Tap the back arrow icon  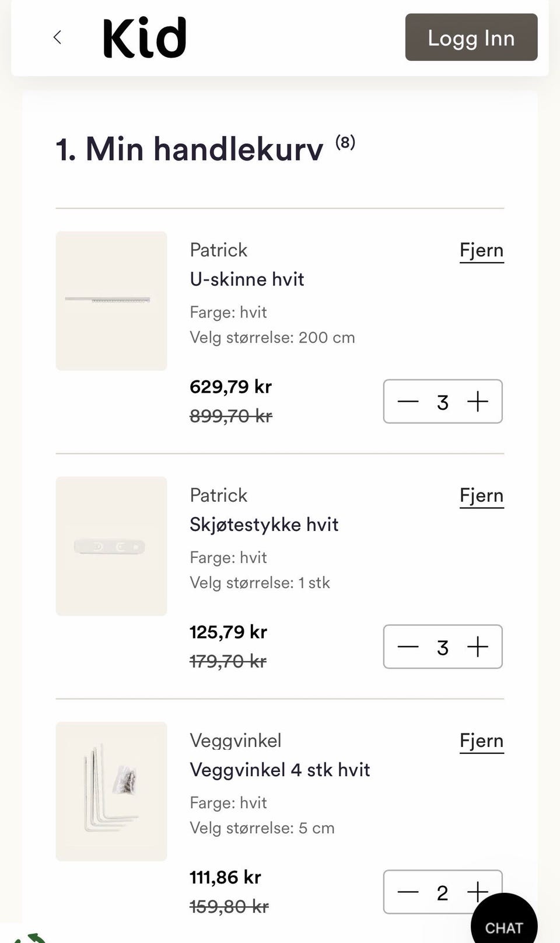point(57,37)
